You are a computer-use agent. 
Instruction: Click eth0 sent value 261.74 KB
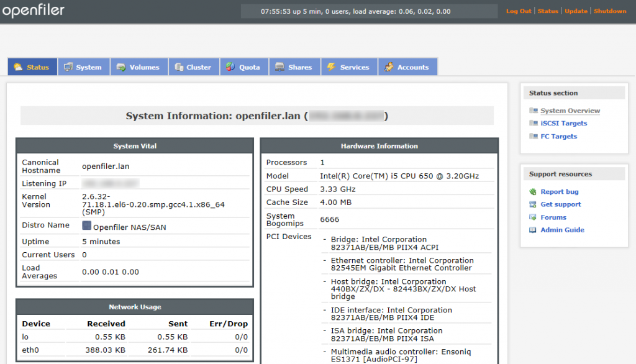(168, 350)
